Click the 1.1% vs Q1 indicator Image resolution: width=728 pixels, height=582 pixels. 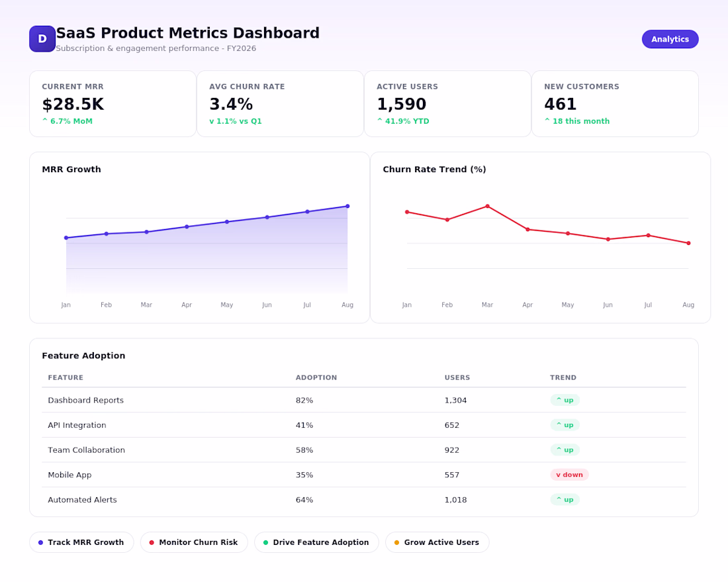pos(236,121)
